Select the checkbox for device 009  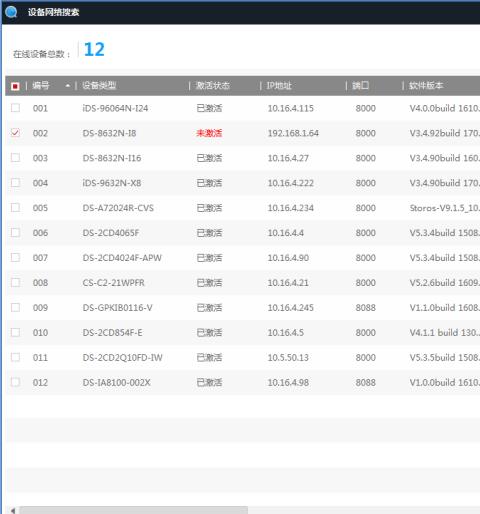[15, 307]
